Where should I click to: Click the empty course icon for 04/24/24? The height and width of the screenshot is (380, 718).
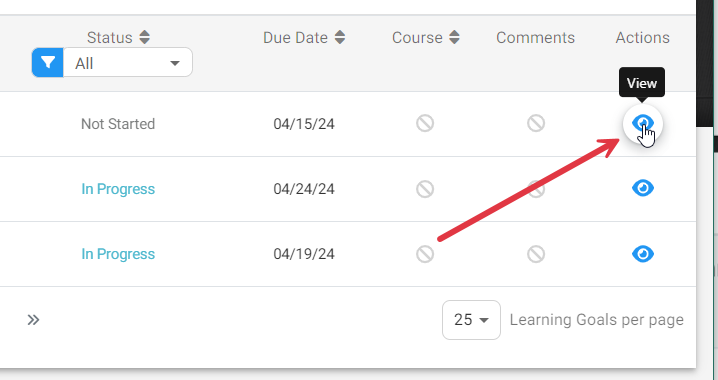(425, 189)
